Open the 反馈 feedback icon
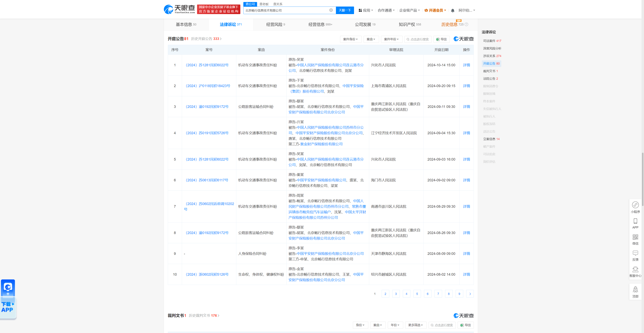The image size is (644, 333). 635,256
